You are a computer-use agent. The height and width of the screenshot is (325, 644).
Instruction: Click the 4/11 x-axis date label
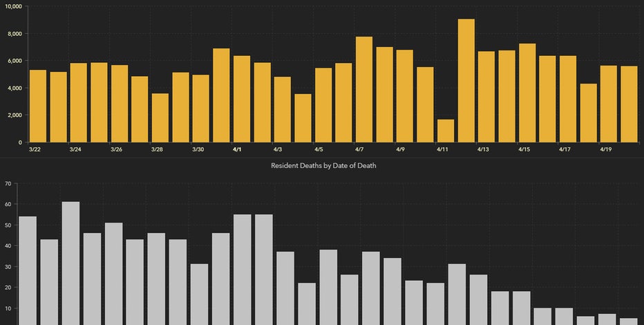[442, 149]
